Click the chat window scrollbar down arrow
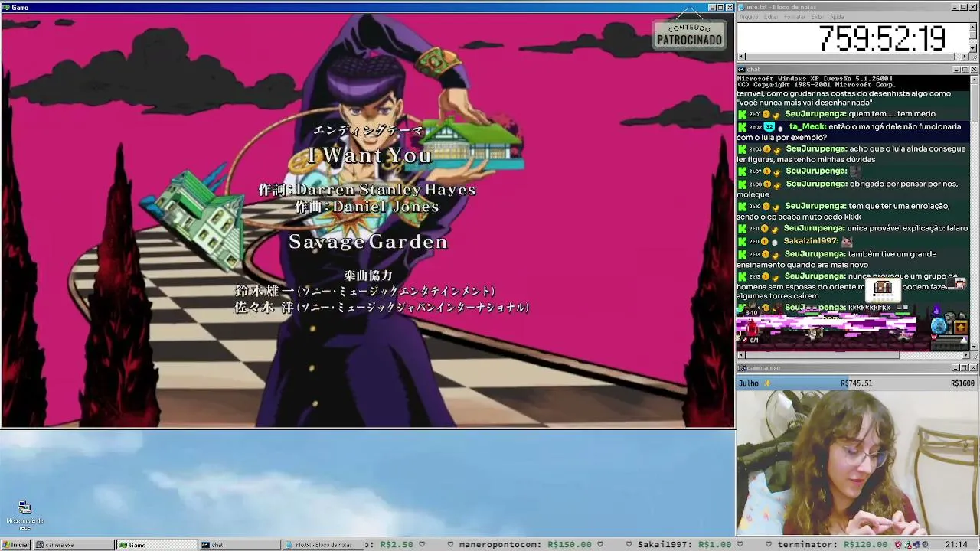The image size is (980, 551). (974, 347)
